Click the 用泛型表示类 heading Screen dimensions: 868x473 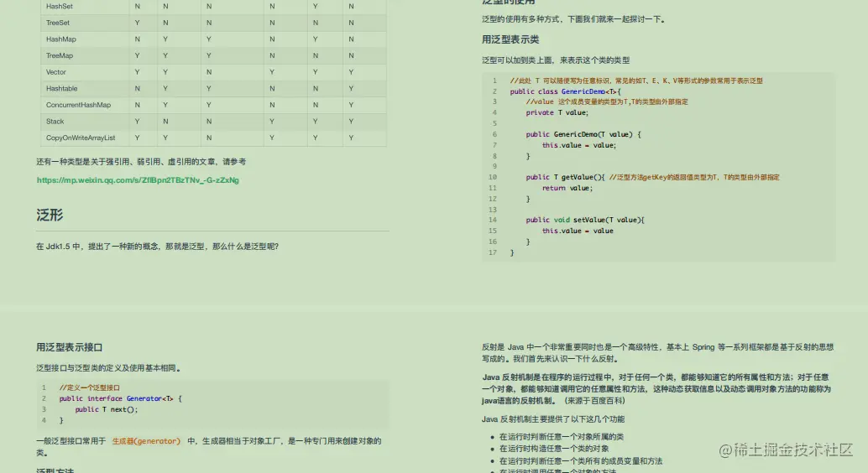click(510, 39)
